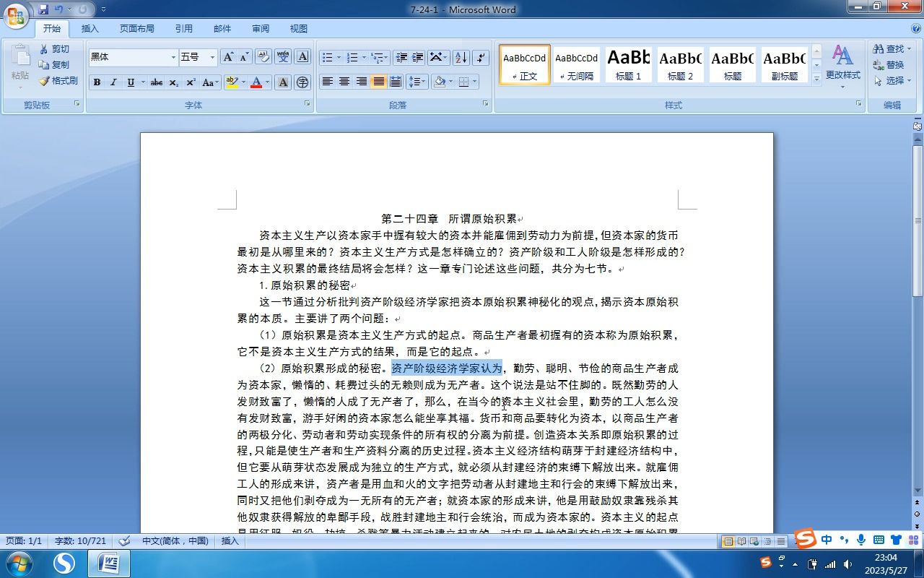Apply distributed alignment icon
Viewport: 924px width, 578px height.
click(x=396, y=82)
